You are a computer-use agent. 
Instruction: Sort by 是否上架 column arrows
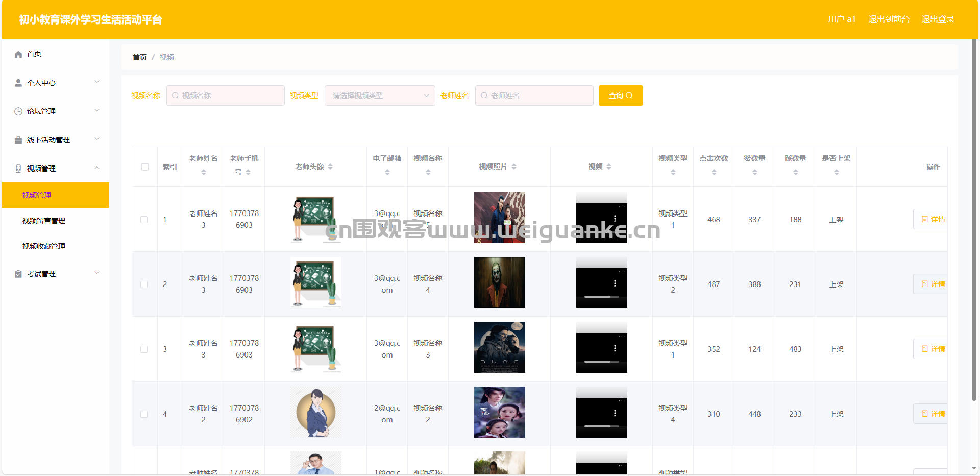coord(837,173)
